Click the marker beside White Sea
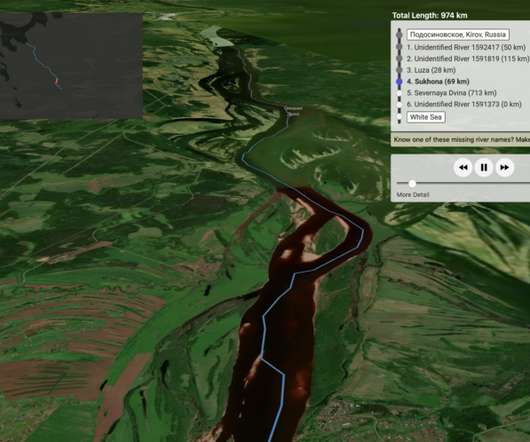Screen dimensions: 530x442 tap(399, 117)
